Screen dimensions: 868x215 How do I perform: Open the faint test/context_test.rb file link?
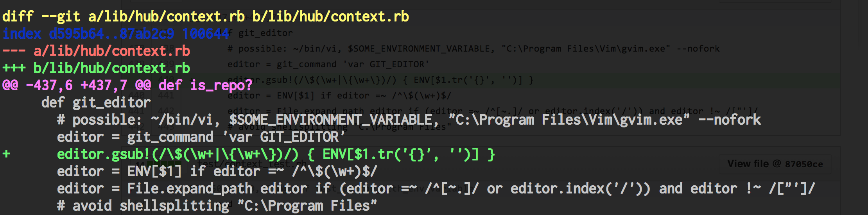coord(252,164)
